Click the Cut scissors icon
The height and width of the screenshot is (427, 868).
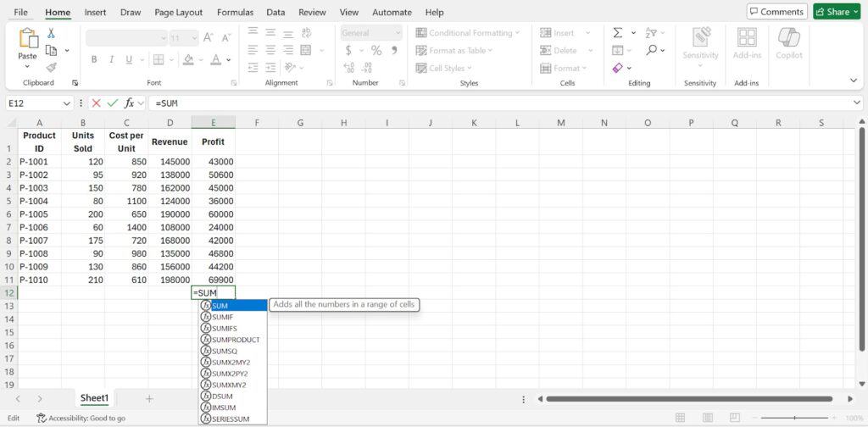(x=51, y=33)
